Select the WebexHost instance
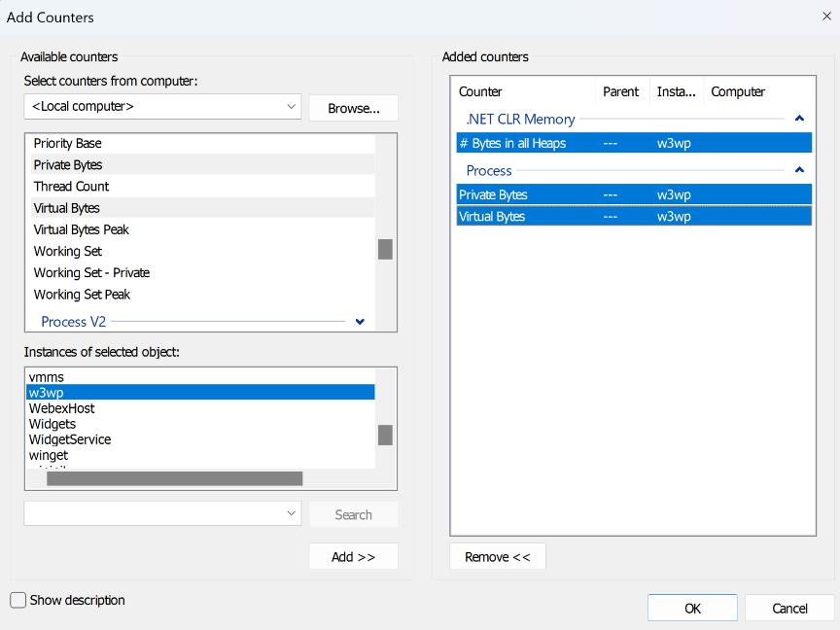The image size is (840, 630). point(61,407)
